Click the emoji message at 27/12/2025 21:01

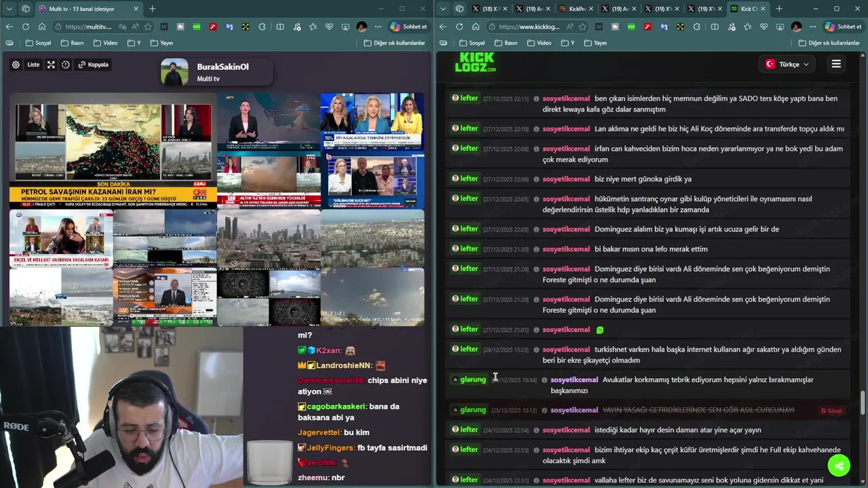[599, 330]
